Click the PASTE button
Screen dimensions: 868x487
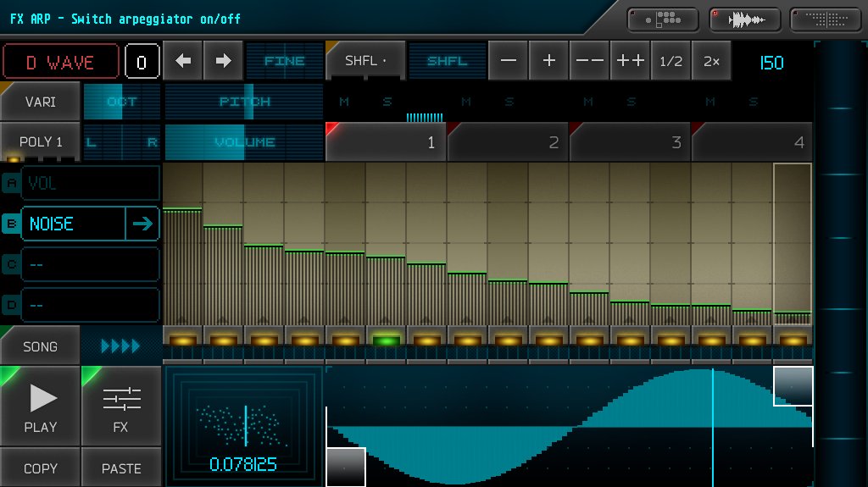pyautogui.click(x=121, y=468)
